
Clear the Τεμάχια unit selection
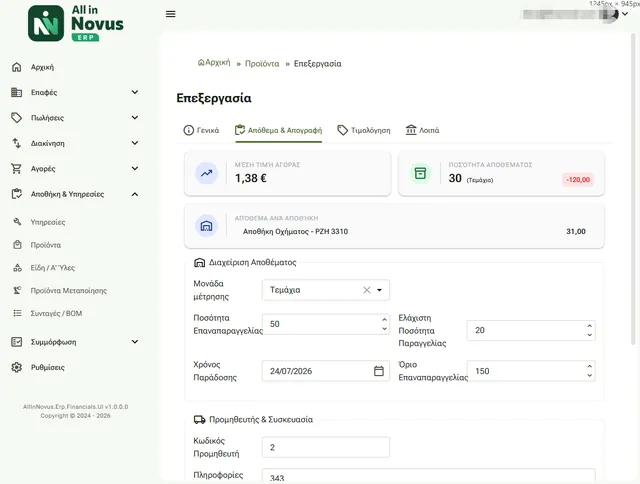(367, 290)
